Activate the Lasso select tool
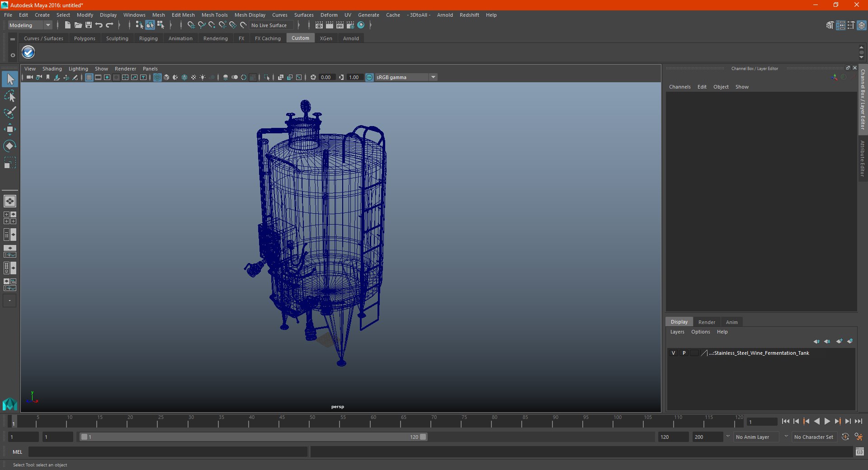868x470 pixels. 9,96
